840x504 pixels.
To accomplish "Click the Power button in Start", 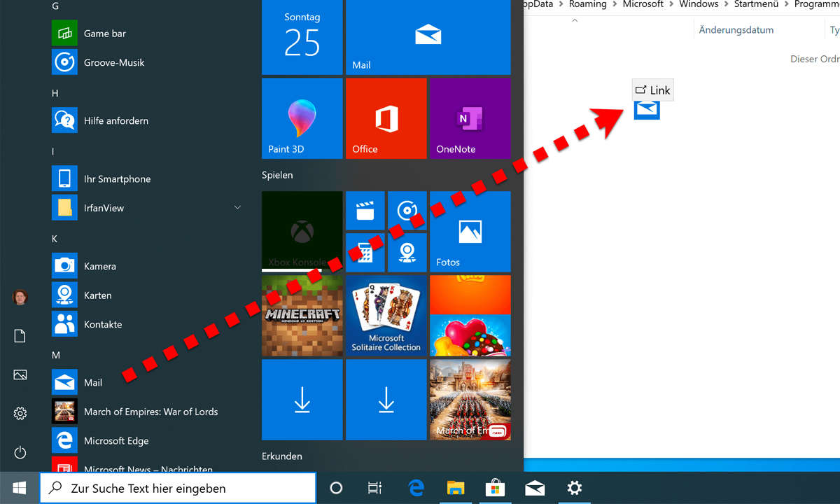I will (x=20, y=453).
